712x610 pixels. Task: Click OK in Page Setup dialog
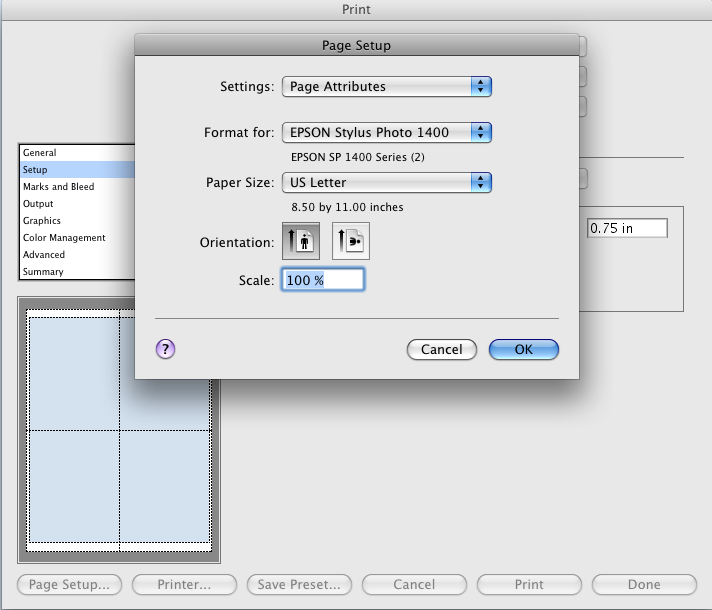tap(524, 349)
